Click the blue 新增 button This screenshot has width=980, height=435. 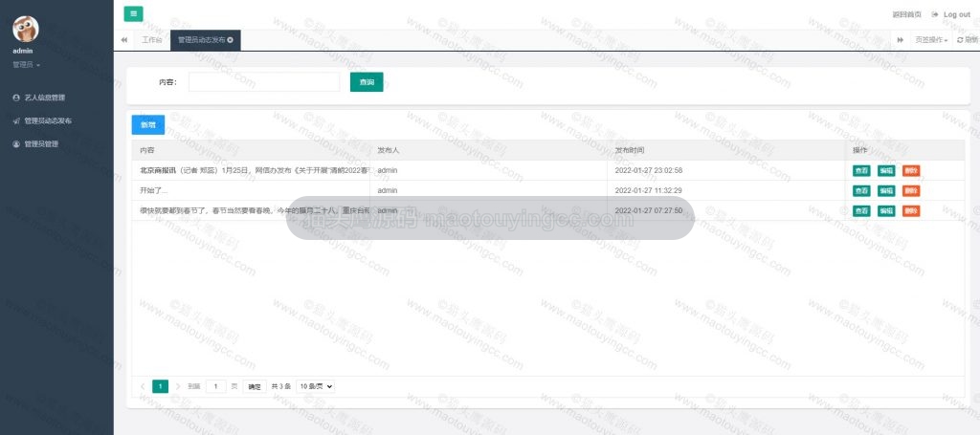[148, 125]
